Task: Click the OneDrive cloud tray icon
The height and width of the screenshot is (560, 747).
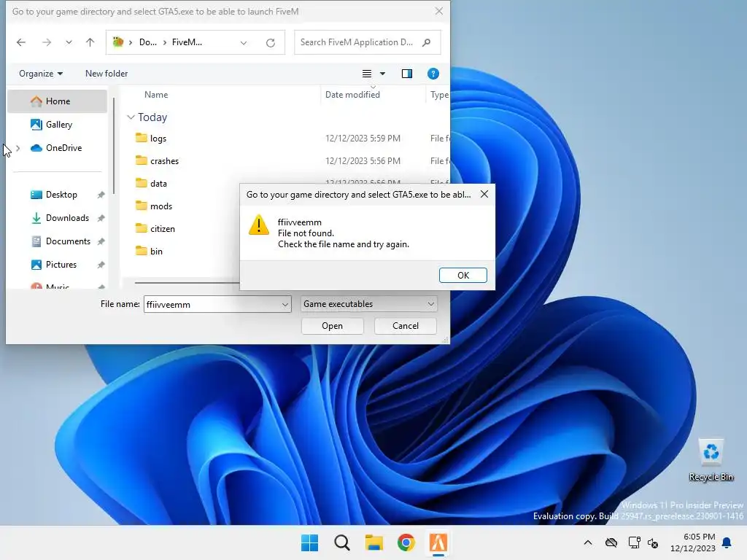Action: (x=611, y=542)
